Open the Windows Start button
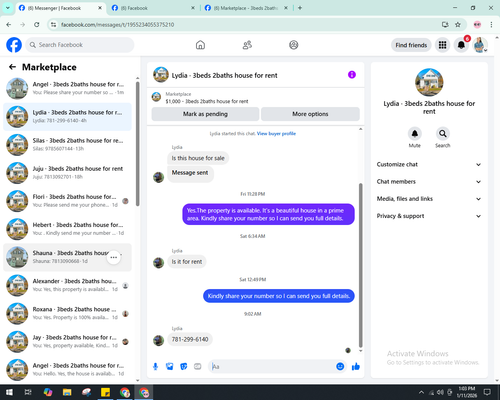This screenshot has height=400, width=500. (9, 392)
